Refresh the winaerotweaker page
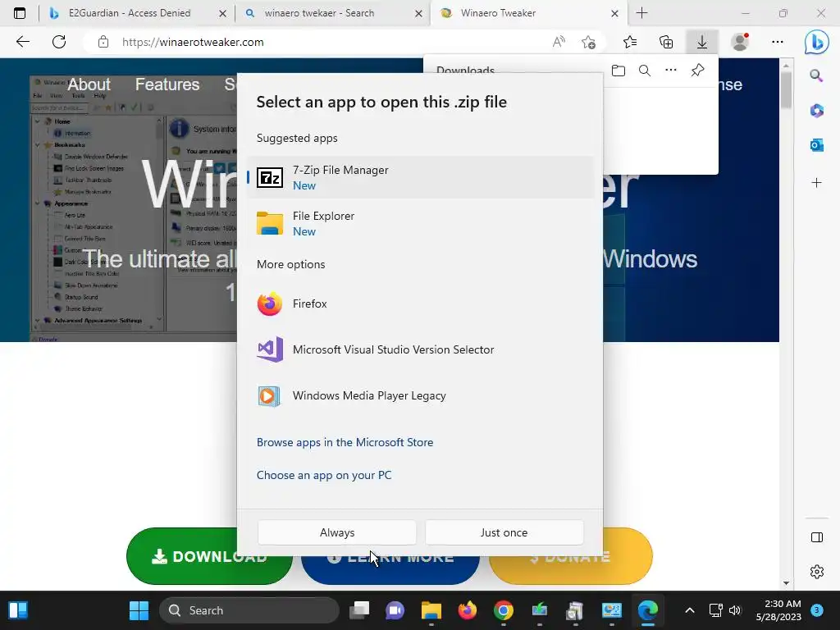The width and height of the screenshot is (840, 630). (x=59, y=42)
